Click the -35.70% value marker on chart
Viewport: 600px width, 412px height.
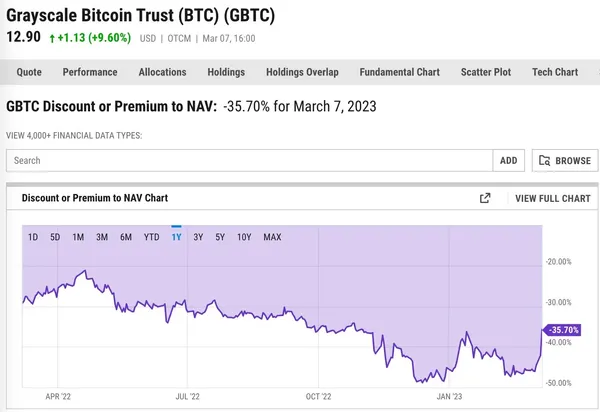coord(562,329)
